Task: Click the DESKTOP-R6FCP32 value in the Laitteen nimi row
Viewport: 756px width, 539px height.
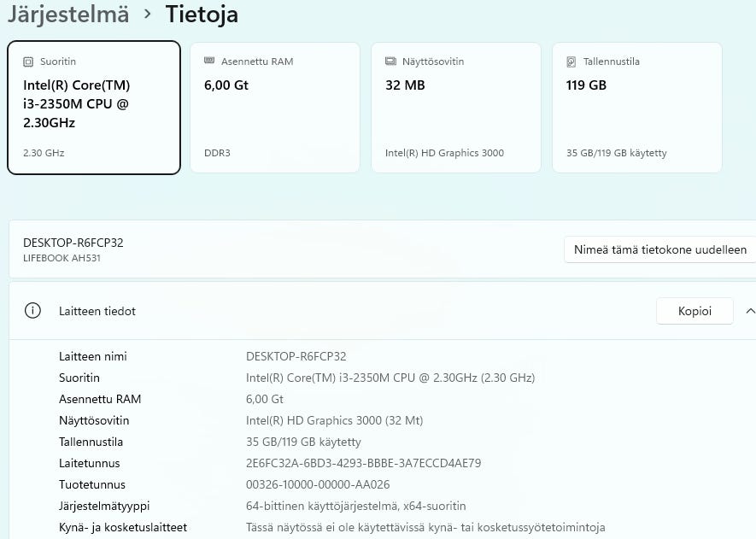Action: (x=296, y=356)
